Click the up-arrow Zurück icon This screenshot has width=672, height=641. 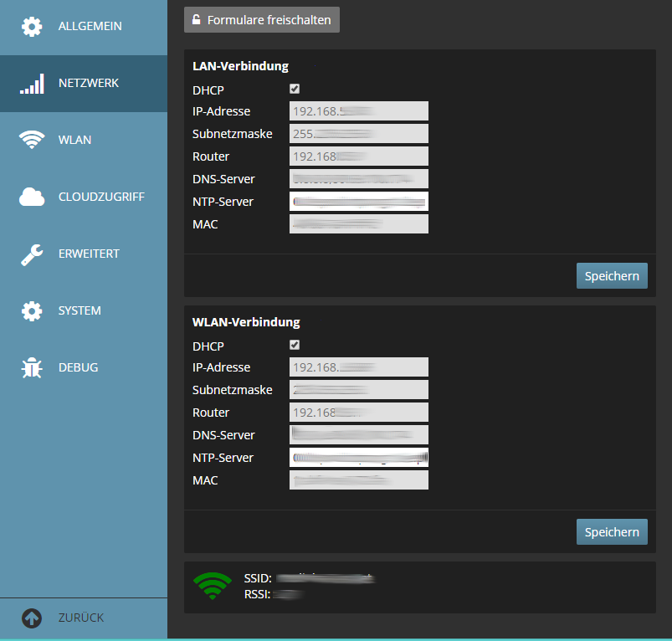[x=32, y=618]
